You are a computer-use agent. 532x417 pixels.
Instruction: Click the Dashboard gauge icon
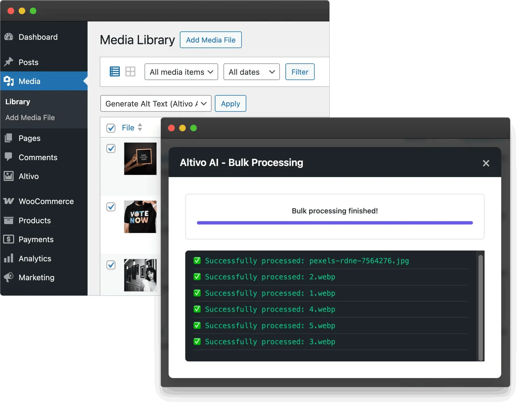point(9,37)
